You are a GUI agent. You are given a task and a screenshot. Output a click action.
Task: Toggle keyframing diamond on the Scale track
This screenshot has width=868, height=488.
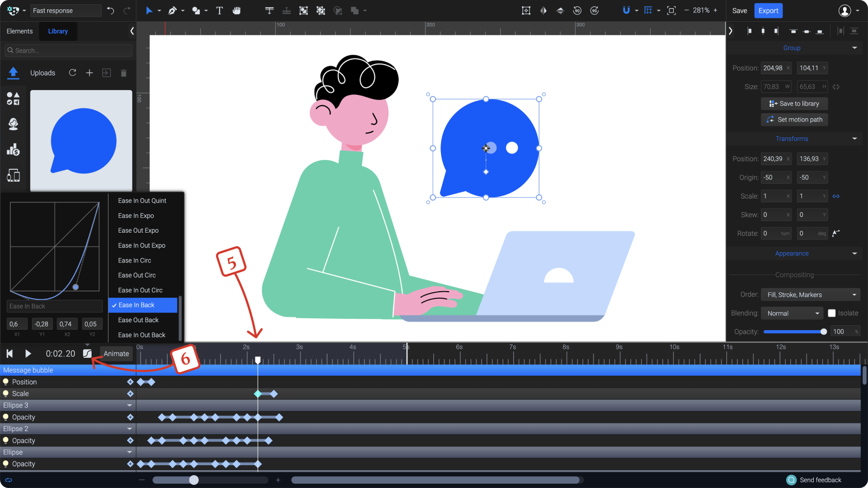130,393
